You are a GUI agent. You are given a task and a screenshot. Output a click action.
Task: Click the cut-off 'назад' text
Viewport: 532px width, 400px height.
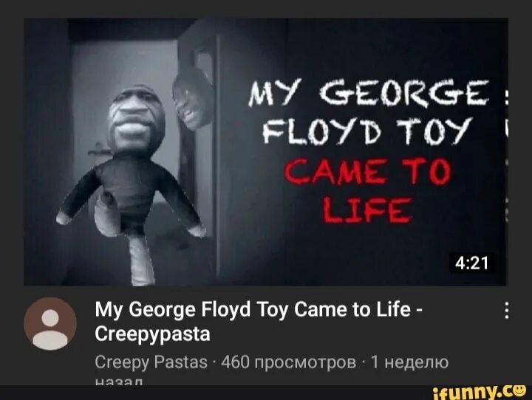click(118, 382)
